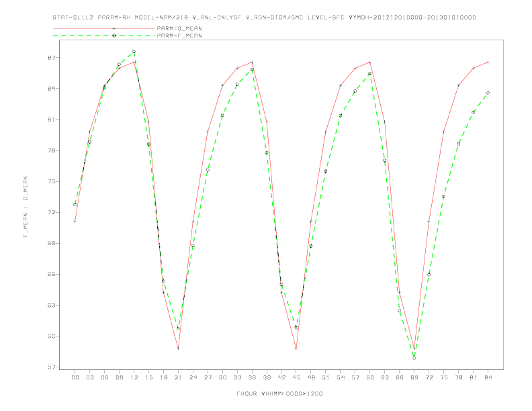Click the green F_MEAN lowest marker at hour 69
Screen dimensions: 532x411
point(414,358)
